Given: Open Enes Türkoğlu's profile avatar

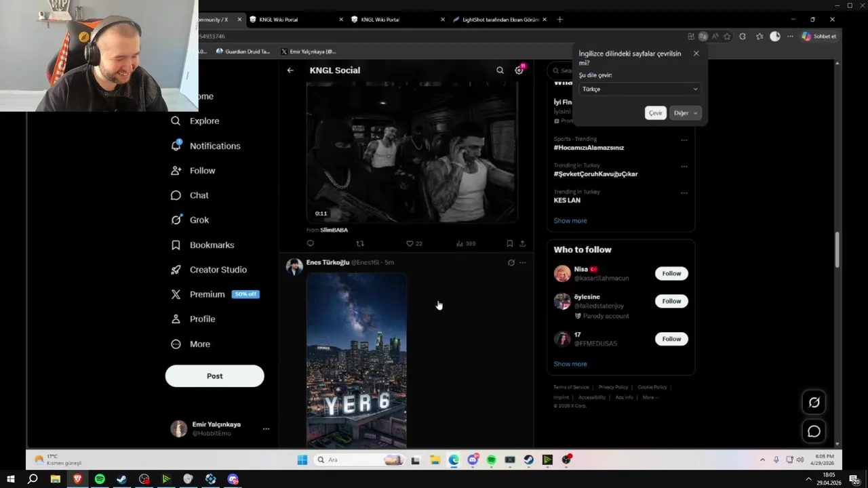Looking at the screenshot, I should point(294,266).
